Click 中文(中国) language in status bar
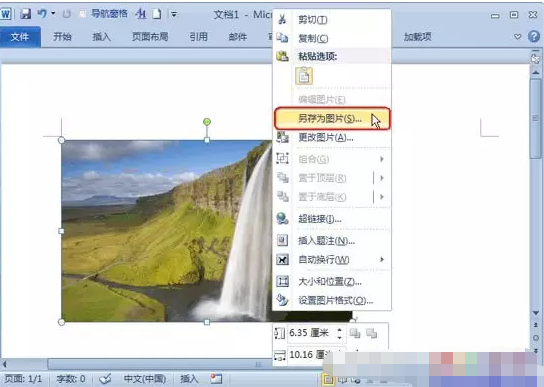 (145, 378)
